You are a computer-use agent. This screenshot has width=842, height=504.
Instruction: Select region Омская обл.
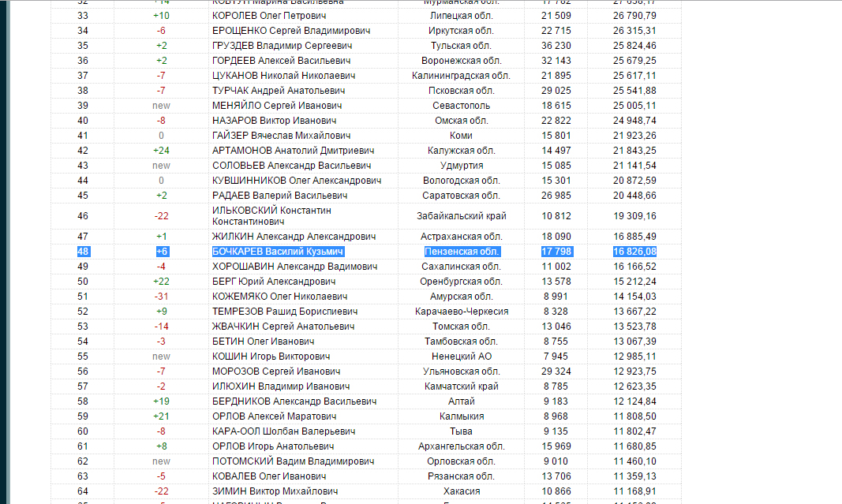point(462,121)
